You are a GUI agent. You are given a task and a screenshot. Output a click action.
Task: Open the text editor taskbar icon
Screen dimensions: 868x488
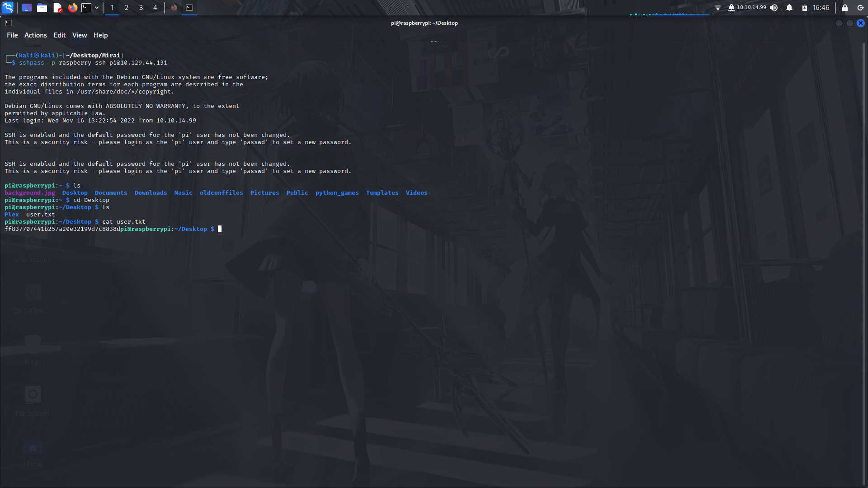(57, 8)
